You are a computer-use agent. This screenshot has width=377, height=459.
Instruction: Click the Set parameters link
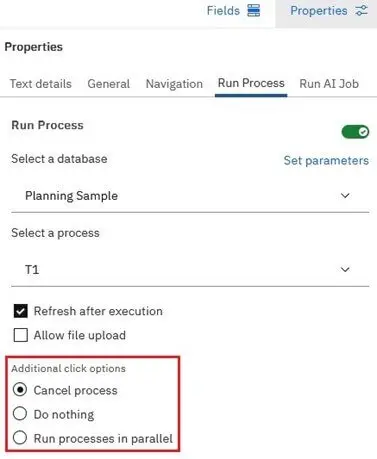[x=326, y=160]
